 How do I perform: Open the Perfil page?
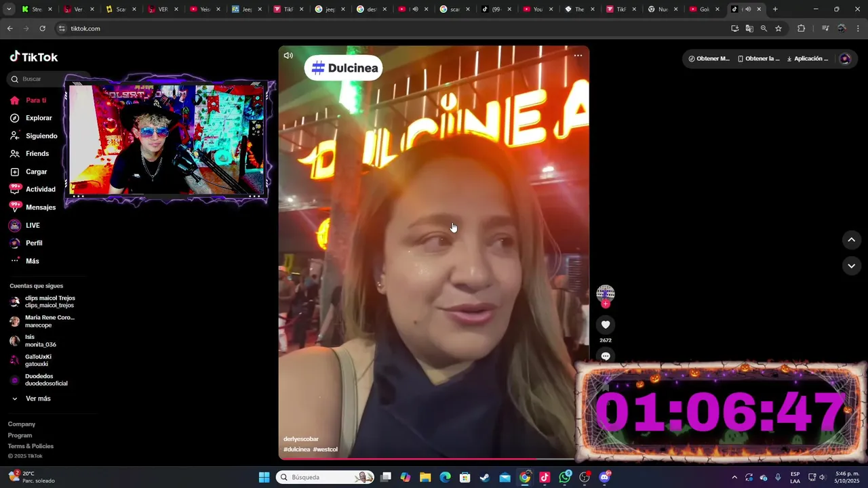34,243
